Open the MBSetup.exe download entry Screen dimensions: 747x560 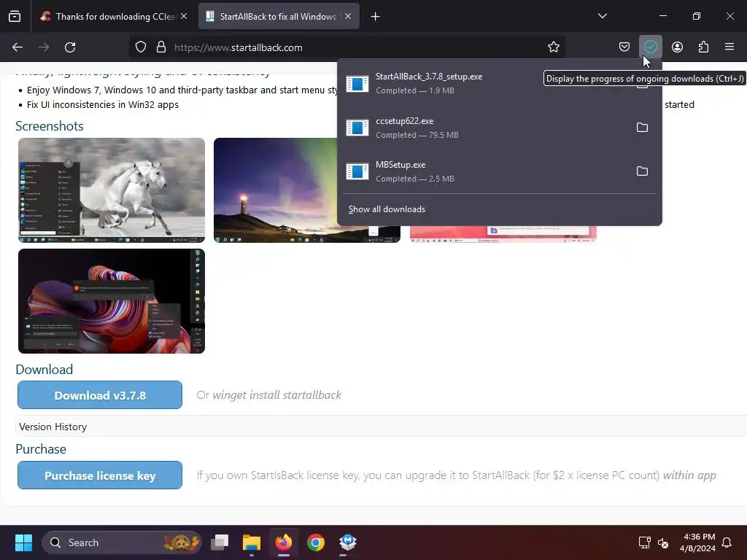pos(484,171)
